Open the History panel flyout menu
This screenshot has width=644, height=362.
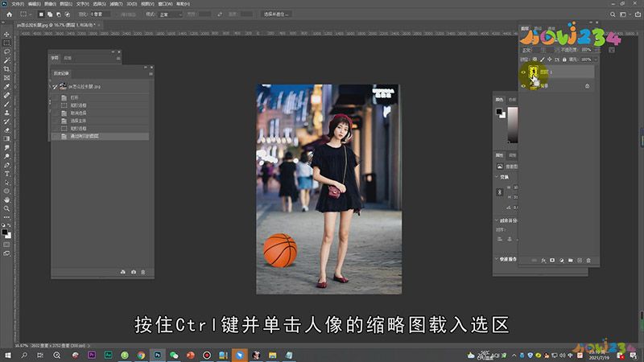151,73
